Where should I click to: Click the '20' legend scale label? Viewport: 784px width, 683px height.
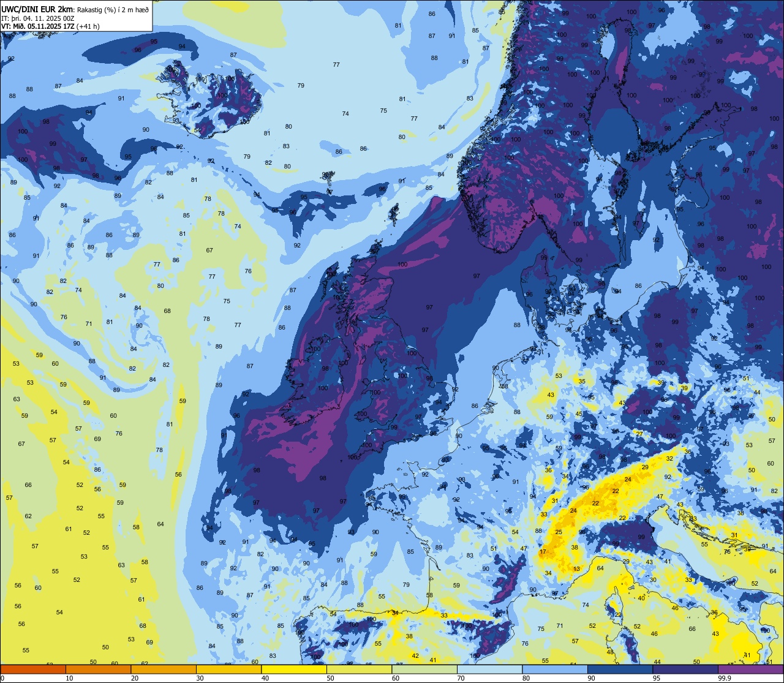[x=135, y=678]
